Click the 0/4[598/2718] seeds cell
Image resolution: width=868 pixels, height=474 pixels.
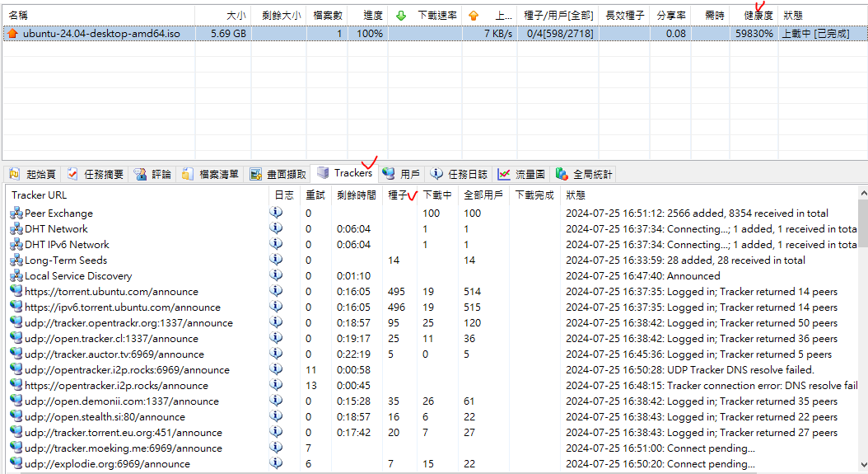(x=560, y=33)
